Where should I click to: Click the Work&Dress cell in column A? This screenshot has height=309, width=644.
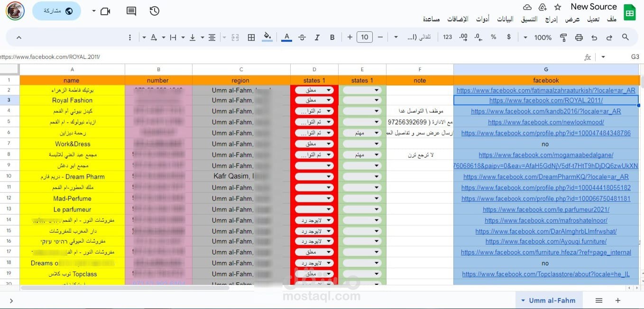[72, 144]
